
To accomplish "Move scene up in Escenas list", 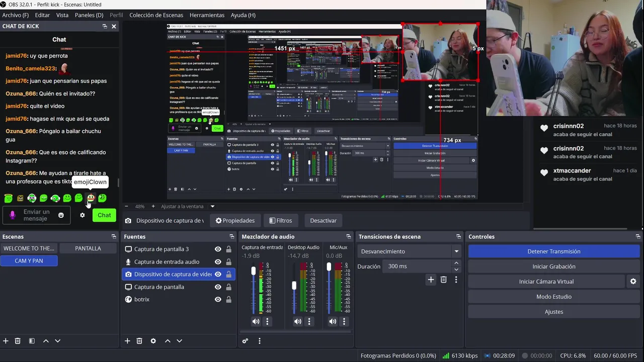I will click(x=46, y=341).
